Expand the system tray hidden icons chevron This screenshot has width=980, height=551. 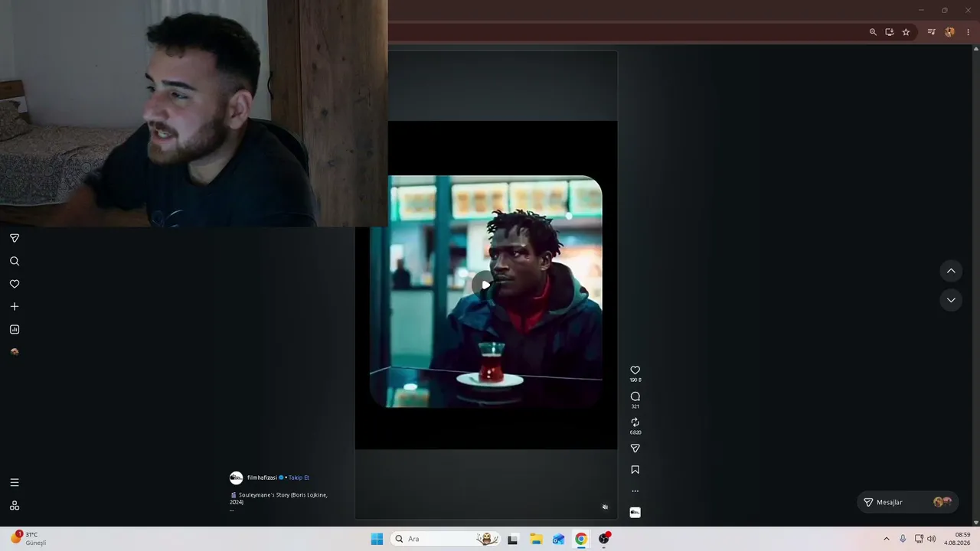887,539
